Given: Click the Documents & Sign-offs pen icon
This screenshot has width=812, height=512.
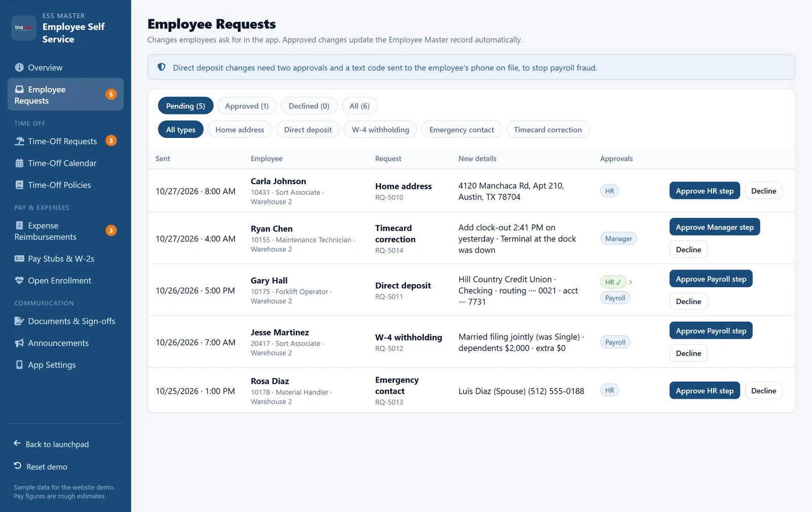Looking at the screenshot, I should click(19, 321).
